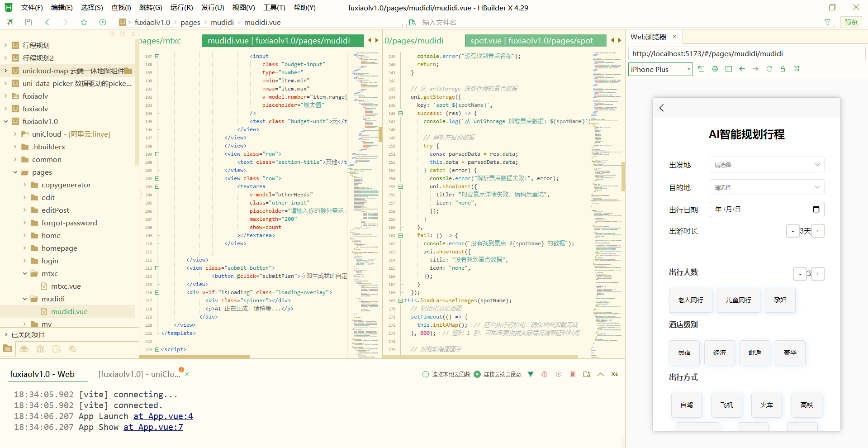Open the iPhone Plus device dropdown
The image size is (868, 448).
[x=660, y=69]
